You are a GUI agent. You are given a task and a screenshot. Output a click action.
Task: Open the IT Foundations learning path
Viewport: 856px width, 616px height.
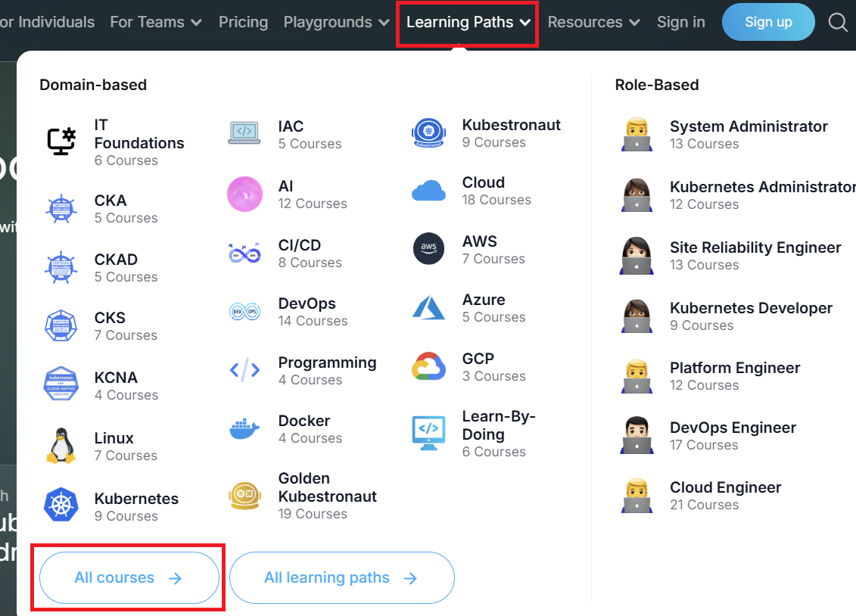(116, 142)
